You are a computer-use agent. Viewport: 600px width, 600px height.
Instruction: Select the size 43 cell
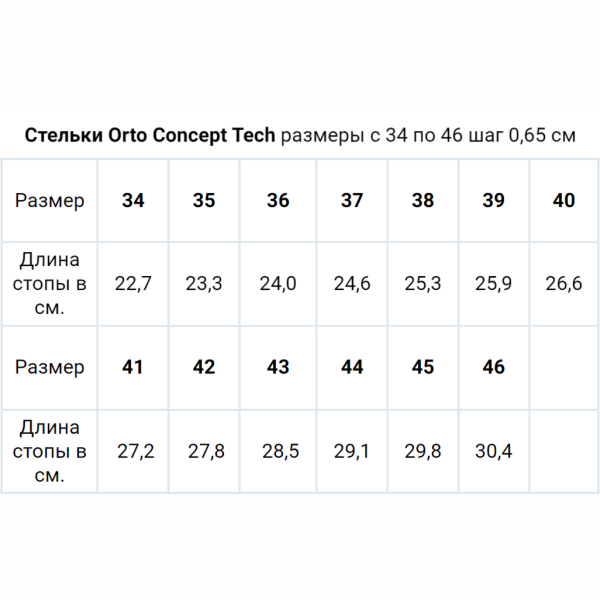(x=278, y=367)
